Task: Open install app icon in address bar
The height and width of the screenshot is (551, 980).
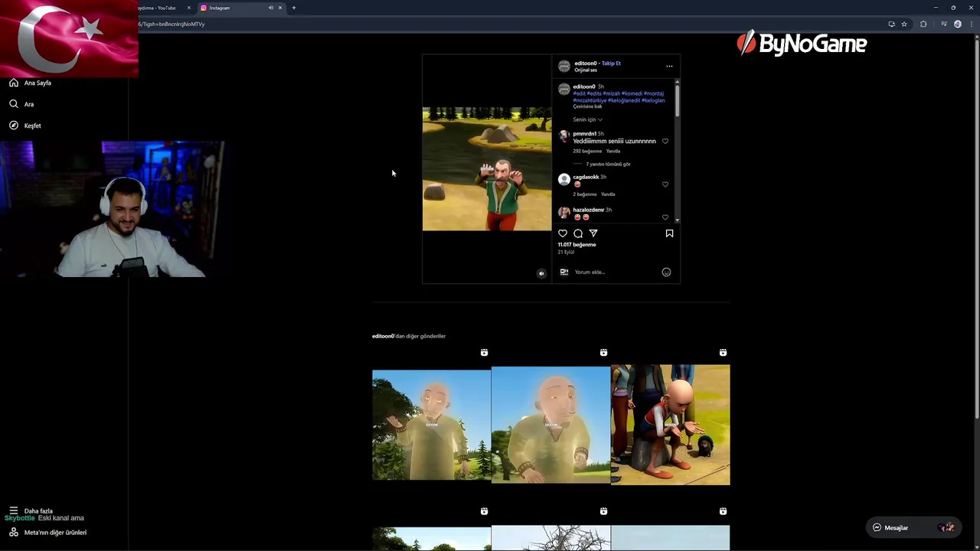Action: (891, 24)
